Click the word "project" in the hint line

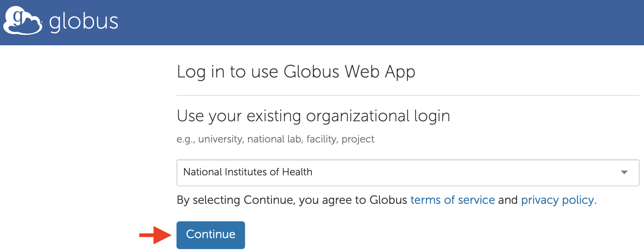[358, 139]
